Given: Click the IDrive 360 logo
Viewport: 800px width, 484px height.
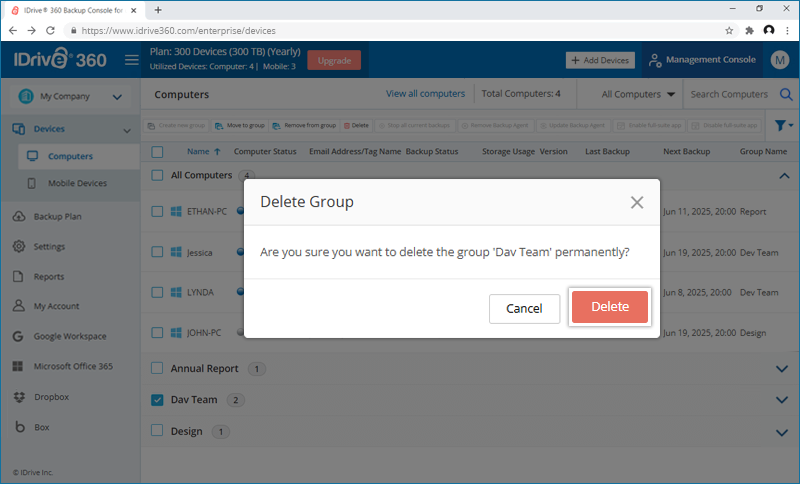Looking at the screenshot, I should [55, 60].
